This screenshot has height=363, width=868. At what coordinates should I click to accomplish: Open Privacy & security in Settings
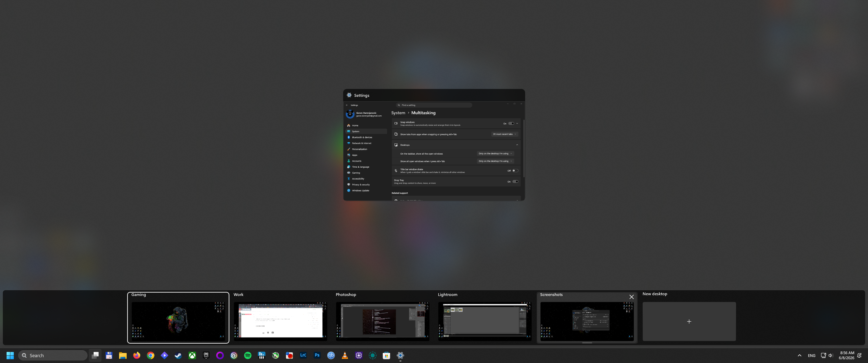(366, 185)
